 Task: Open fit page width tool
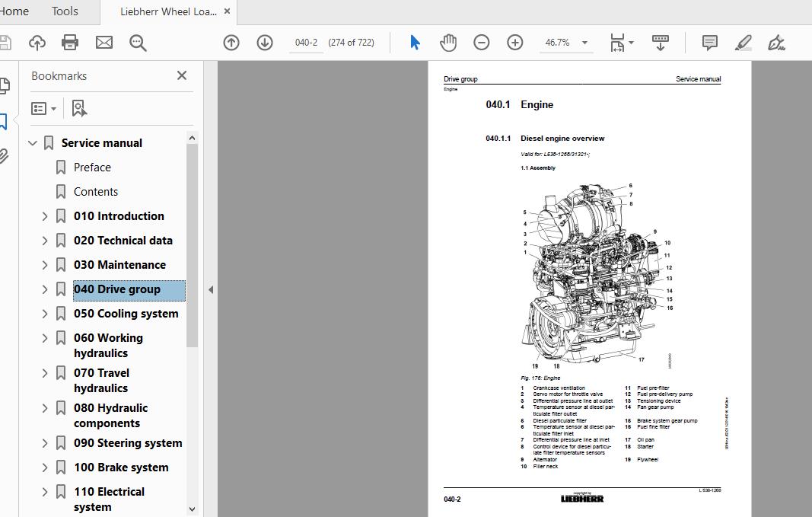pos(618,43)
